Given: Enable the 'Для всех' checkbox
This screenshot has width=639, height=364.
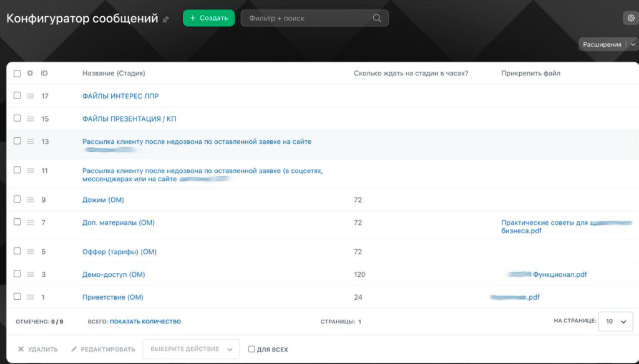Looking at the screenshot, I should (251, 350).
